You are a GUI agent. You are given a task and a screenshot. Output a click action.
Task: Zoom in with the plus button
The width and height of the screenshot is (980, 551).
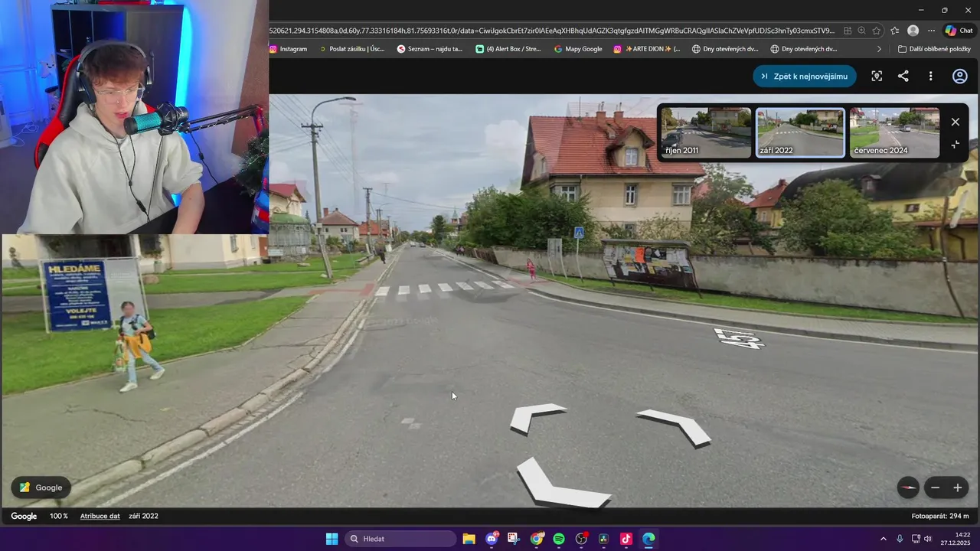tap(957, 487)
